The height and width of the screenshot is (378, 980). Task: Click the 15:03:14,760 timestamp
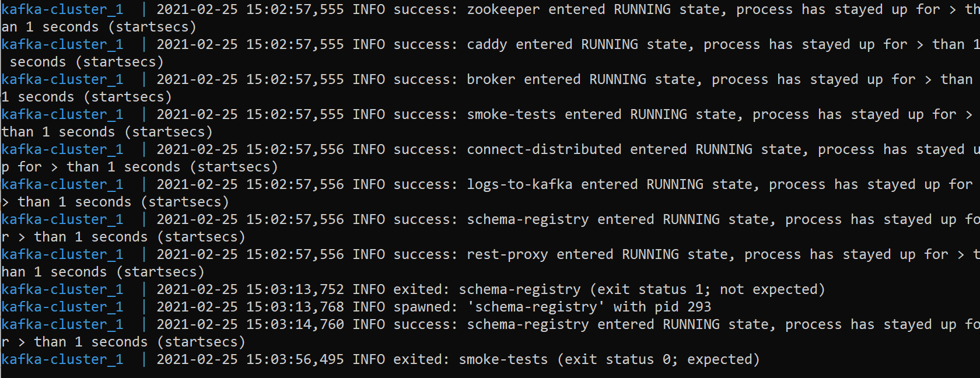(295, 324)
